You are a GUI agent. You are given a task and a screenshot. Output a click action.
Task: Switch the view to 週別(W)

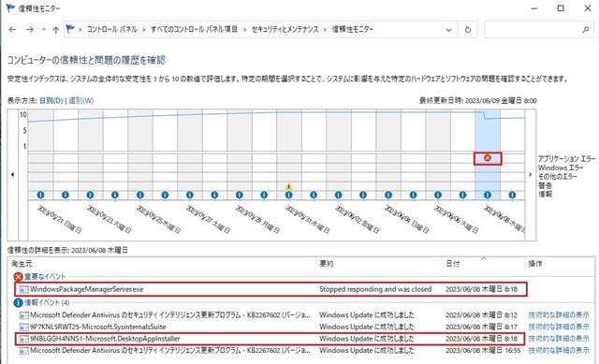point(81,100)
